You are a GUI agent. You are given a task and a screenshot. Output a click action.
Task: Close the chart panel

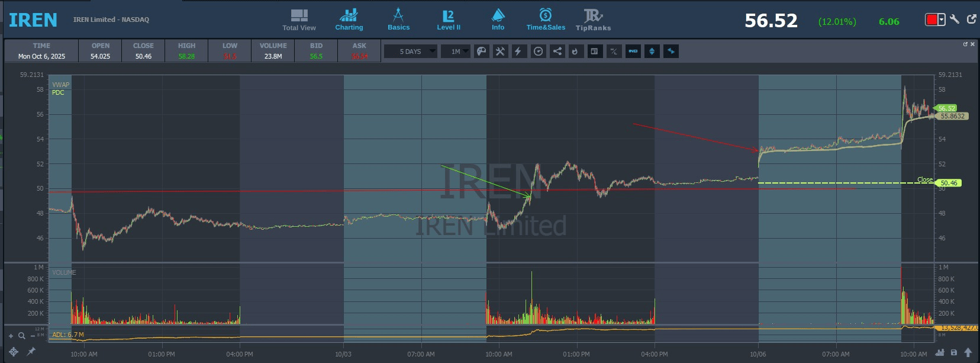point(972,44)
